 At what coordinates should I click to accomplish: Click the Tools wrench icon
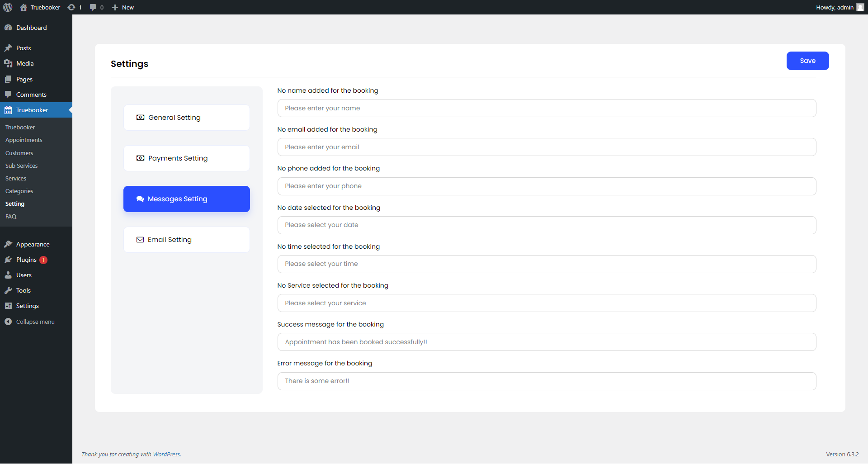(9, 290)
